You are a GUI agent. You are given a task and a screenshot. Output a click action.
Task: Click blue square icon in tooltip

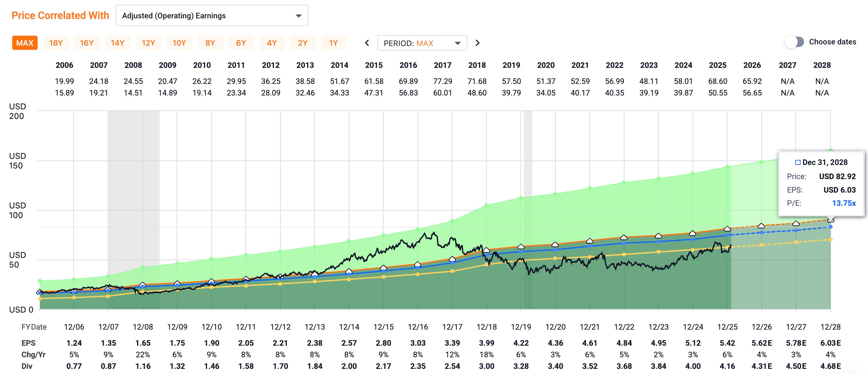coord(798,162)
